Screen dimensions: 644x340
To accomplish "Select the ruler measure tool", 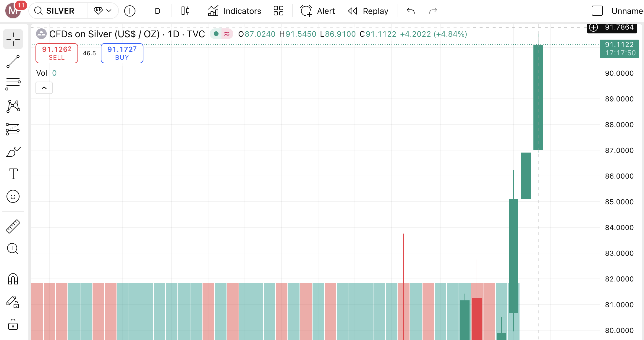I will [x=13, y=226].
